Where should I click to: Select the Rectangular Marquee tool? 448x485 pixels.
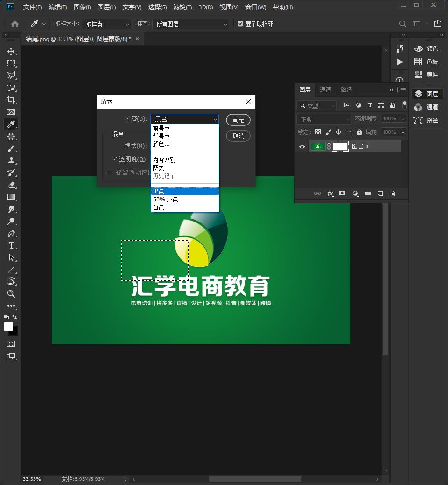[x=11, y=63]
